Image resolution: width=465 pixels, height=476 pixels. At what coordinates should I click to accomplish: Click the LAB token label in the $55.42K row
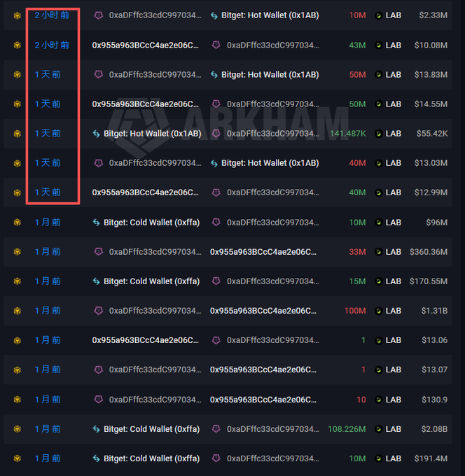394,134
